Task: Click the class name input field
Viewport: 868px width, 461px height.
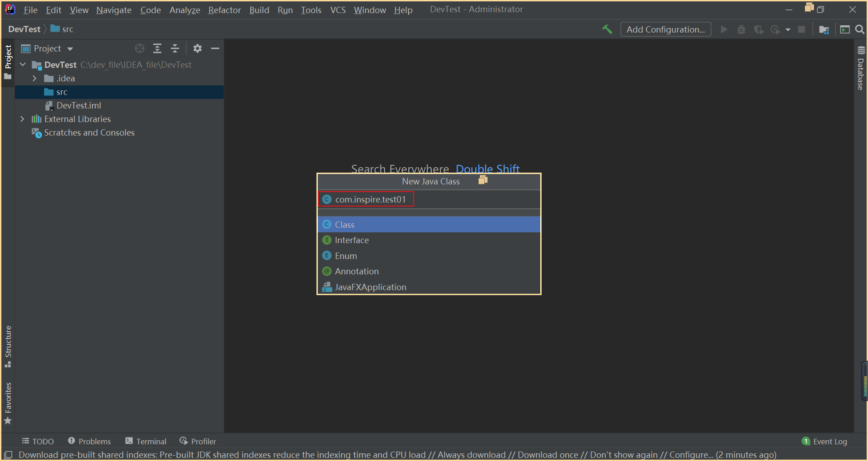Action: click(x=429, y=199)
